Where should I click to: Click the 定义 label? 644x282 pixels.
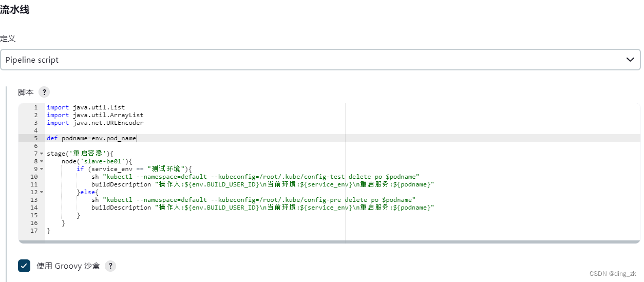[8, 39]
